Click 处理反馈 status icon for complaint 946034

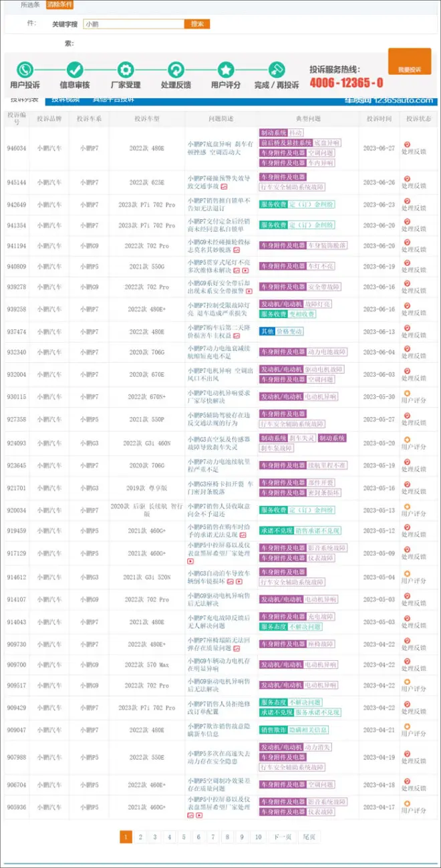click(x=408, y=144)
